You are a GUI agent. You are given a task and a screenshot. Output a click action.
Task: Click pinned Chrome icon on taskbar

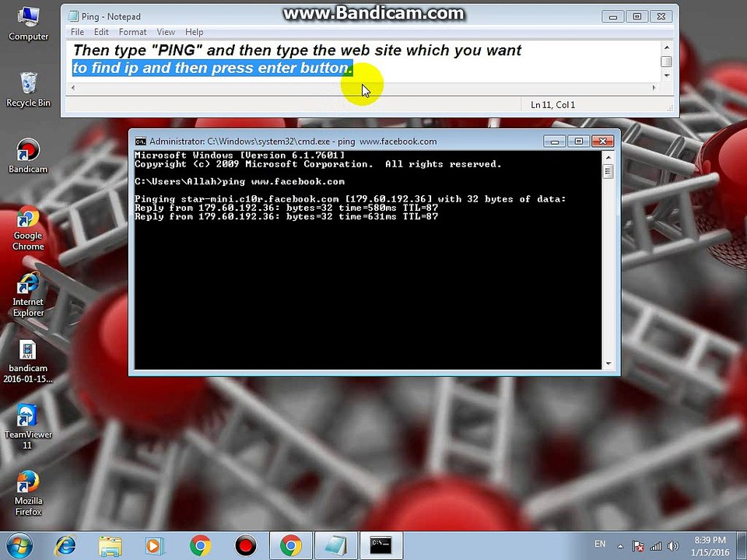200,546
